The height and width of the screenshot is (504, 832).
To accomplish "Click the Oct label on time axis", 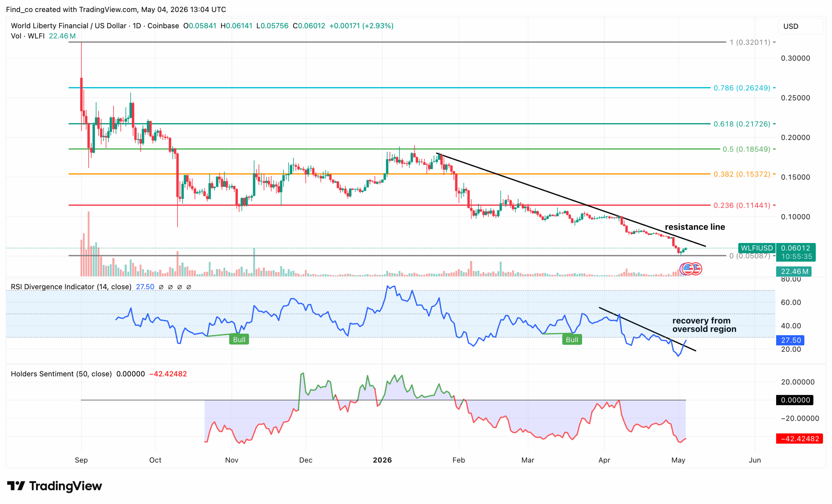I will pos(155,460).
